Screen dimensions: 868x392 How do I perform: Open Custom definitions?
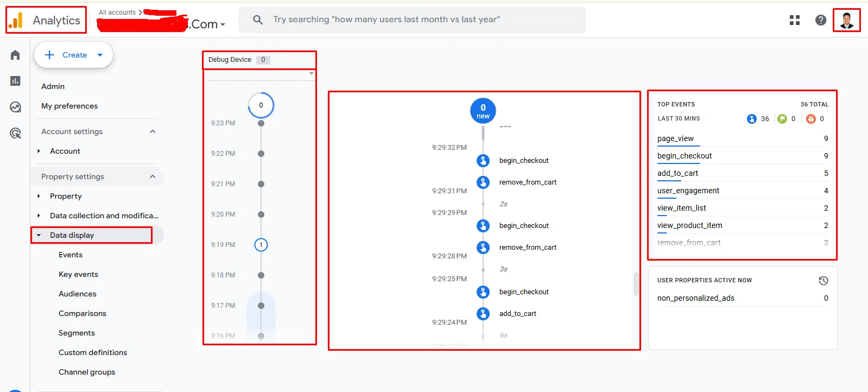pyautogui.click(x=93, y=352)
